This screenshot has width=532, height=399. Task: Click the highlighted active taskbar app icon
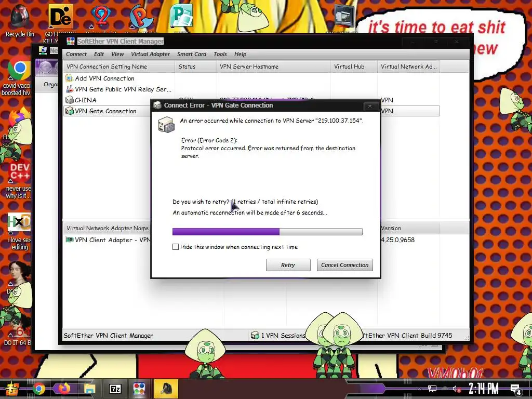coord(166,389)
